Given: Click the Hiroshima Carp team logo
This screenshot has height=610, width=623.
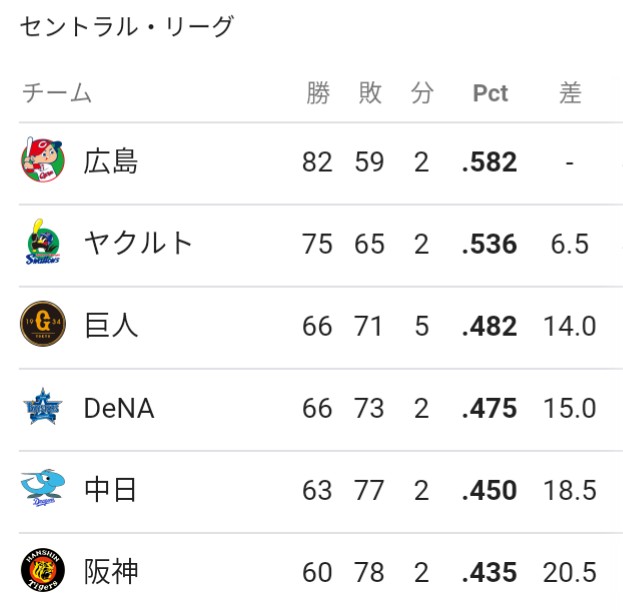Looking at the screenshot, I should [x=43, y=160].
